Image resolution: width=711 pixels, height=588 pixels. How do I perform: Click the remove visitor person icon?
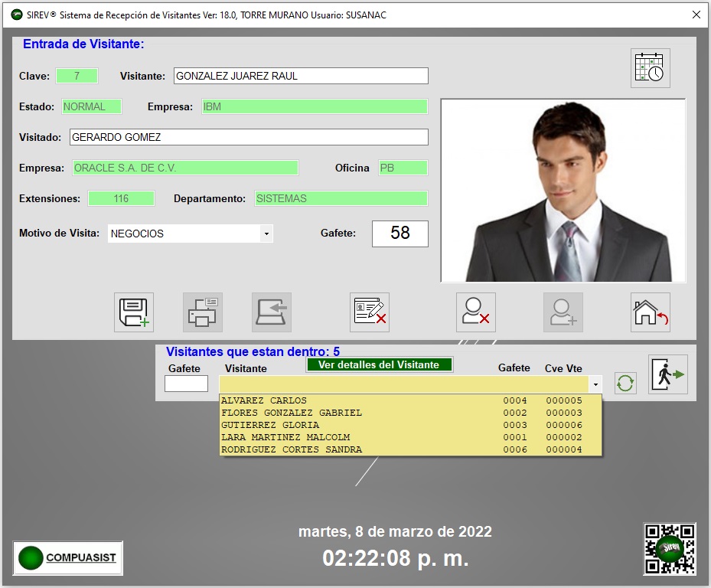point(476,312)
